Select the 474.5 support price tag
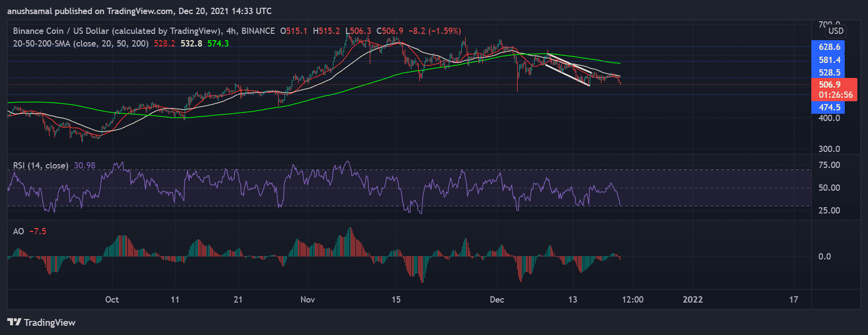Image resolution: width=868 pixels, height=335 pixels. coord(828,107)
